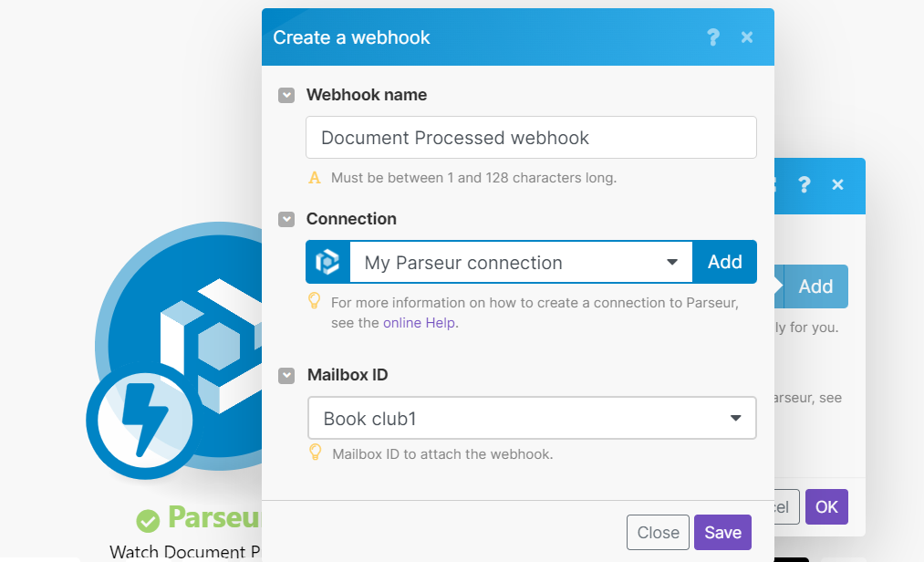Click the Parseur logo inside the connection field

pos(327,262)
